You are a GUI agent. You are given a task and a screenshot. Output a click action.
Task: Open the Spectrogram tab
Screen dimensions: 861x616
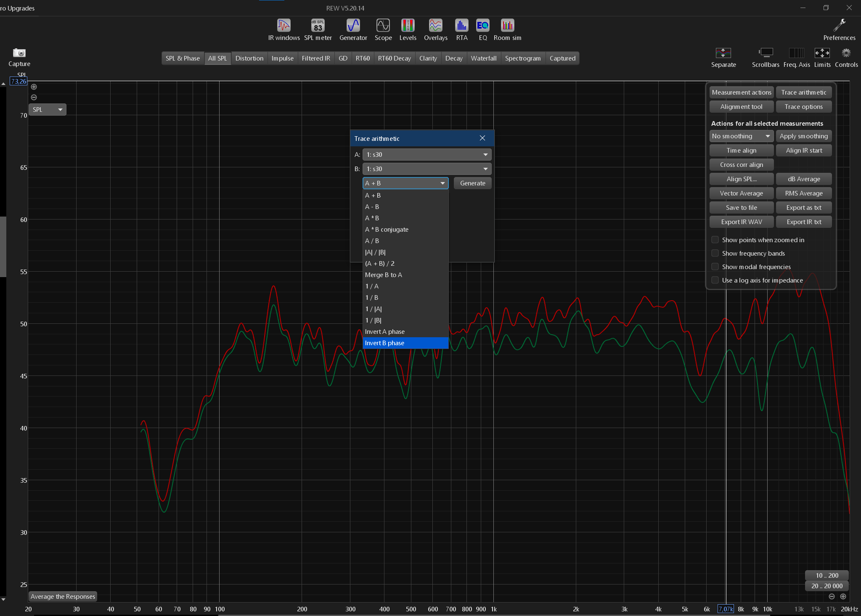pos(523,58)
